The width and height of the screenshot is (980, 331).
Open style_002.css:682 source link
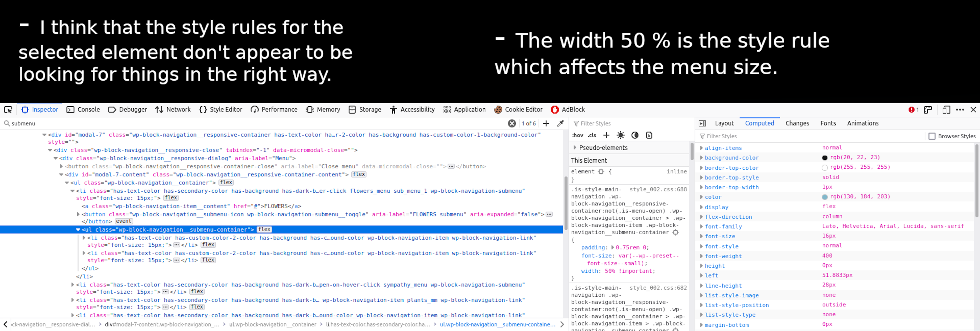658,288
